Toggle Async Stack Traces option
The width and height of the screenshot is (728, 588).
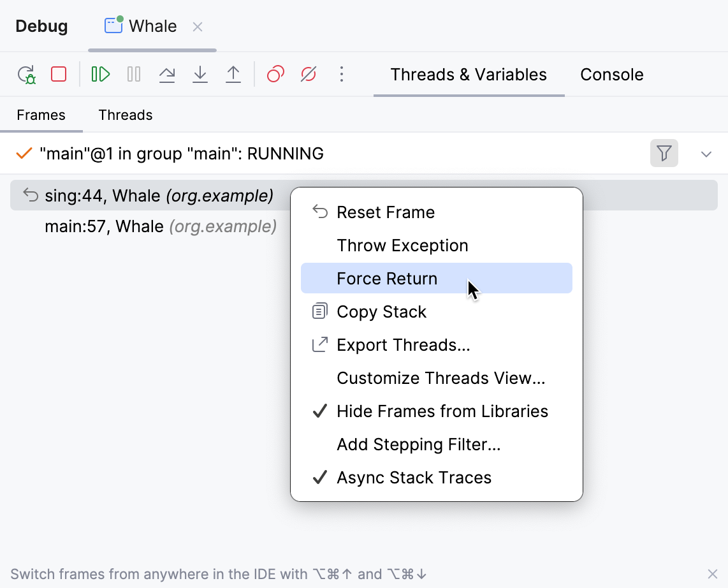414,477
